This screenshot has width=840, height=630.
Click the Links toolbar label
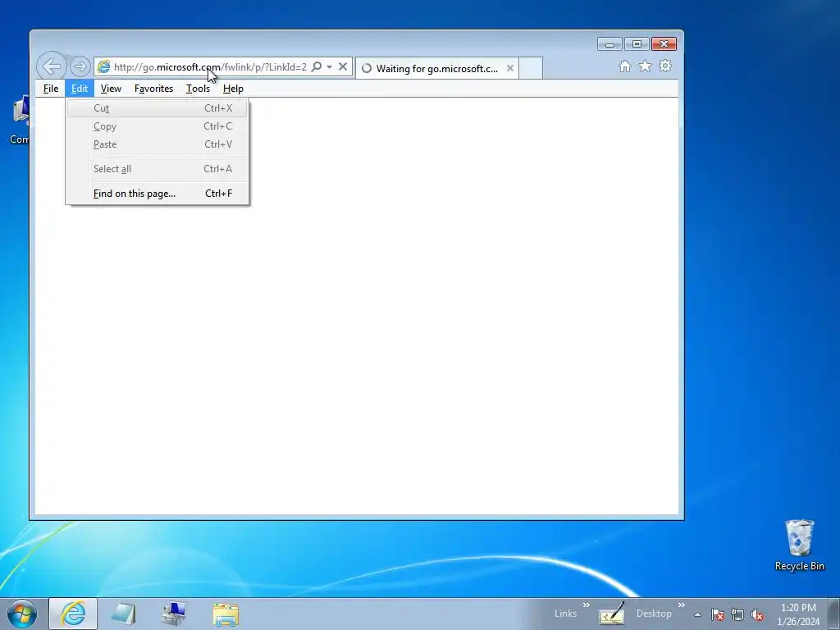[x=566, y=614]
